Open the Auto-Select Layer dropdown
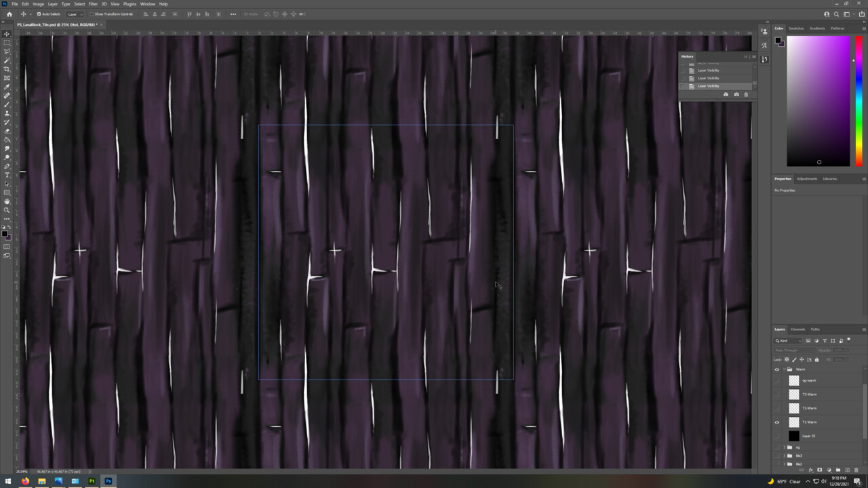The image size is (868, 488). [75, 14]
